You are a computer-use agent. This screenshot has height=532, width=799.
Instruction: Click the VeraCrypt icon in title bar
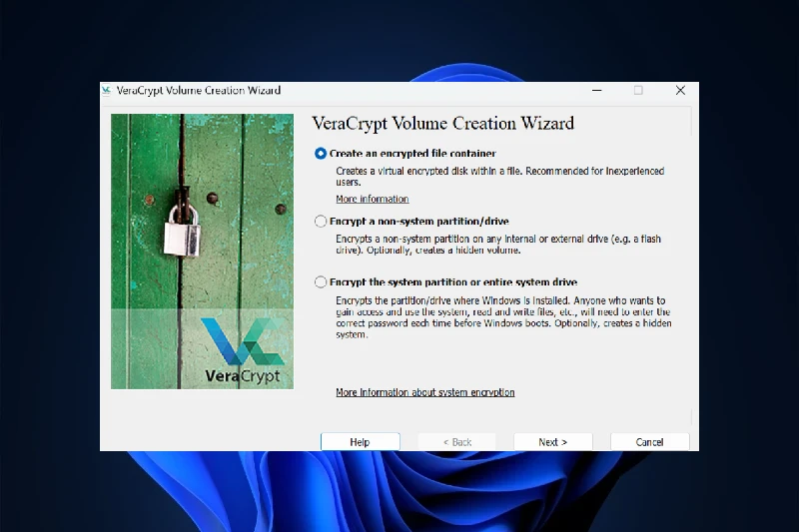(x=106, y=90)
